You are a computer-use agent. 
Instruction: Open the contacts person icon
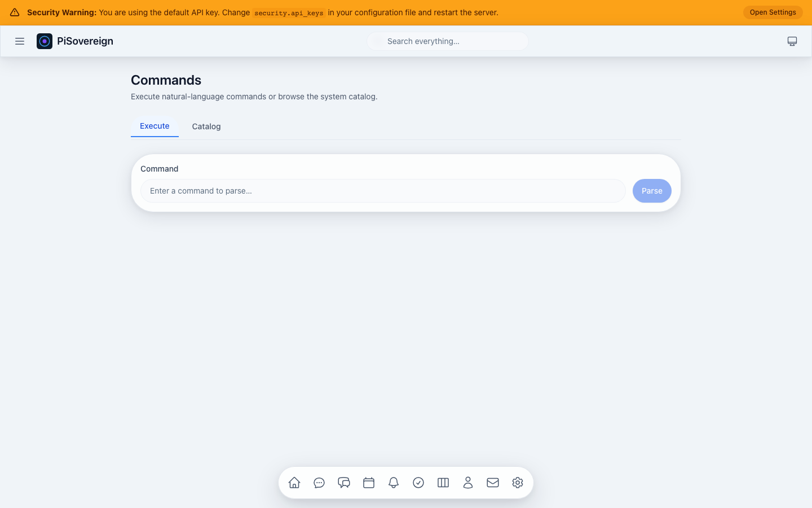click(468, 483)
